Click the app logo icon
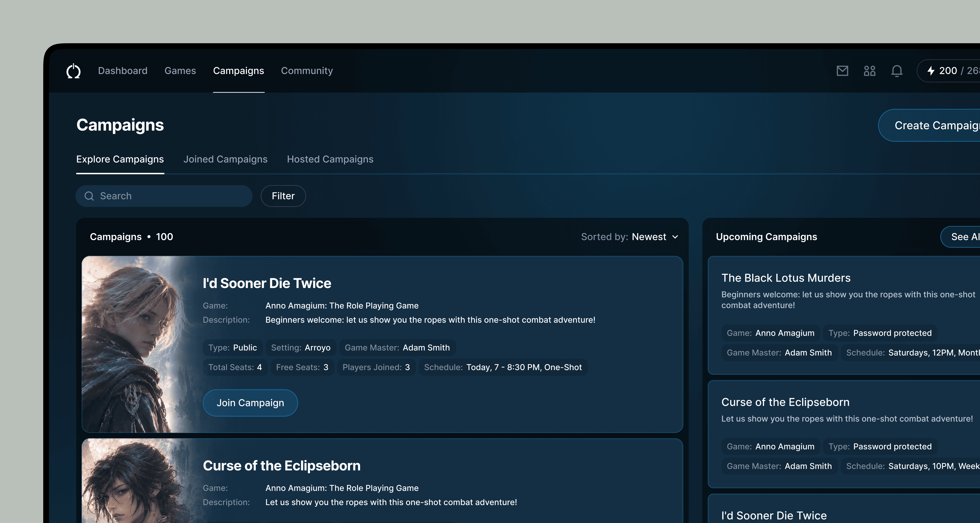Image resolution: width=980 pixels, height=523 pixels. [x=73, y=71]
